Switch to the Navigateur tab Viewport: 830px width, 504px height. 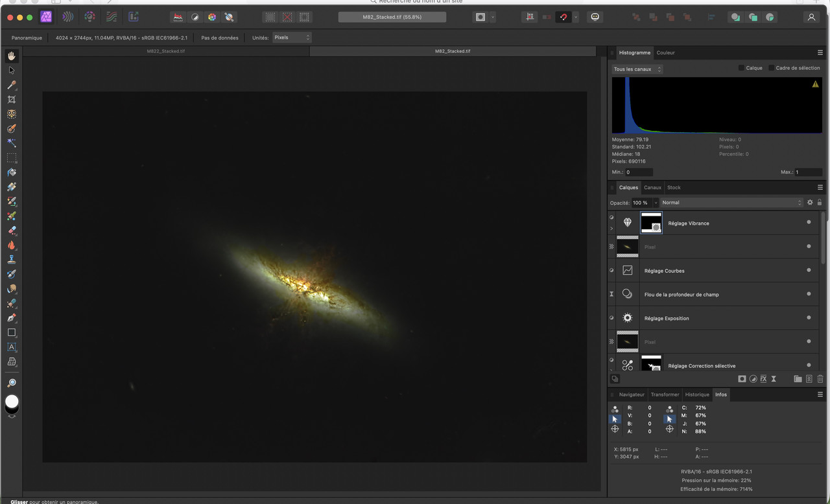632,395
